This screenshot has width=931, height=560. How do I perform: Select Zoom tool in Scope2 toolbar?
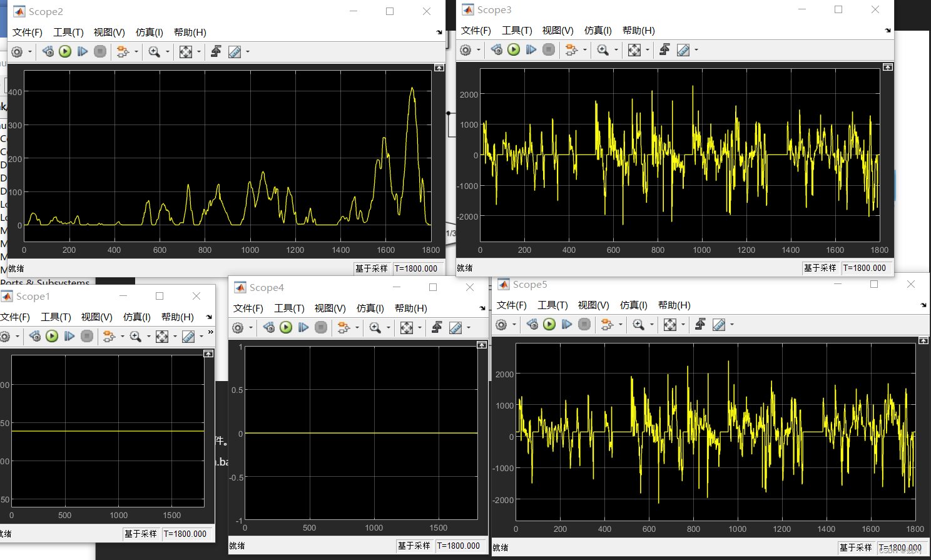point(155,52)
